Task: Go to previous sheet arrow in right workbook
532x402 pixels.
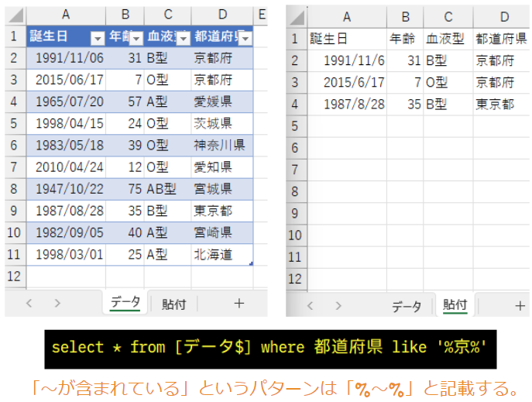Action: (x=310, y=306)
